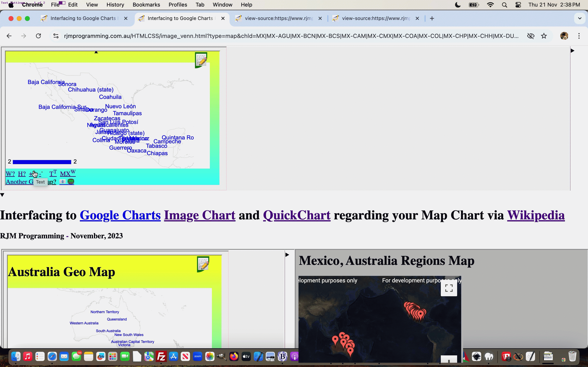Click the H? icon in the toolbar
588x367 pixels.
22,174
